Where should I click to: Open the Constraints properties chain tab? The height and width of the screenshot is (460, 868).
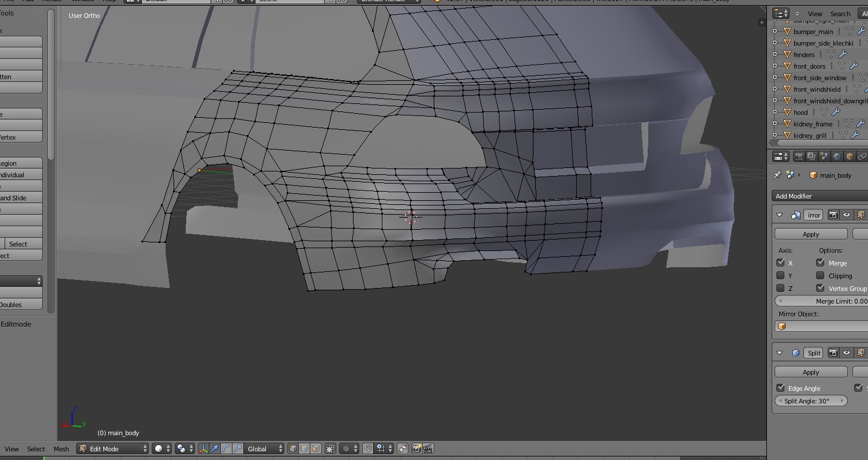(862, 156)
